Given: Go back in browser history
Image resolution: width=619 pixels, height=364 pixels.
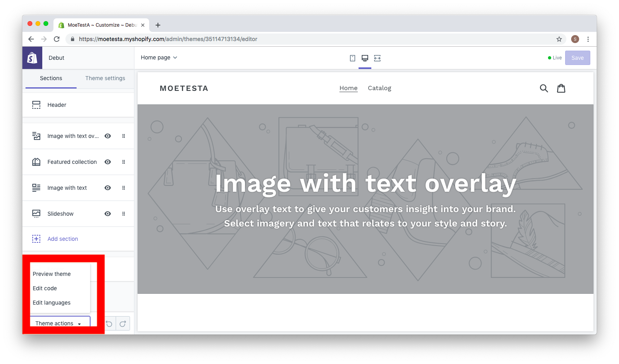Looking at the screenshot, I should pos(31,39).
